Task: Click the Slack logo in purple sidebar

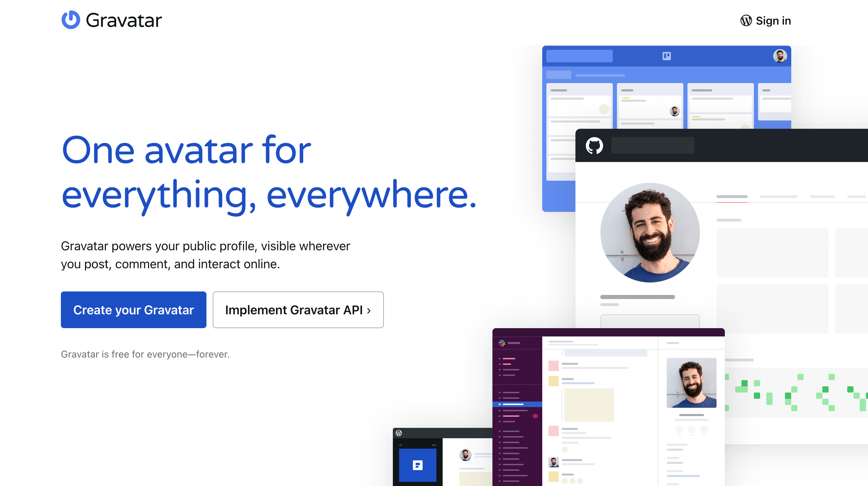Action: [502, 343]
